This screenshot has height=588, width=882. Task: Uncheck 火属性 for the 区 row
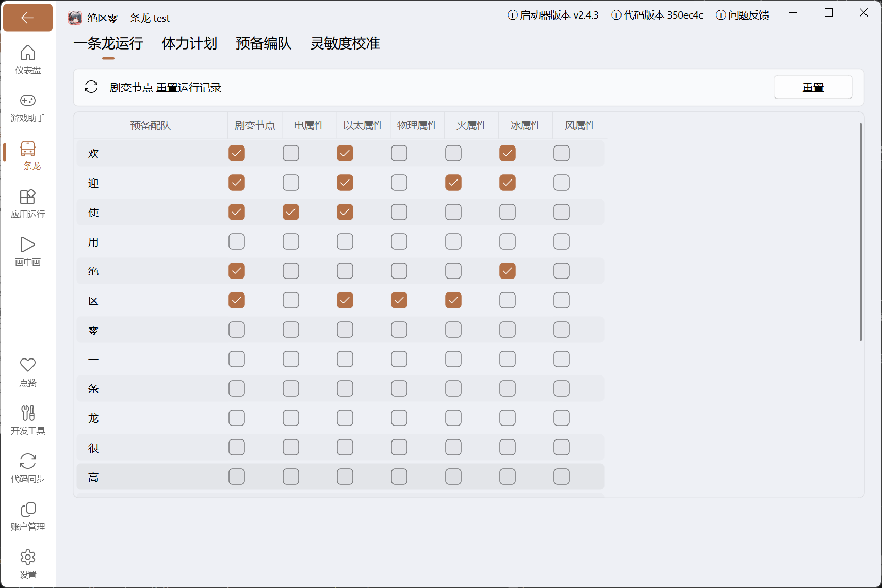(453, 300)
